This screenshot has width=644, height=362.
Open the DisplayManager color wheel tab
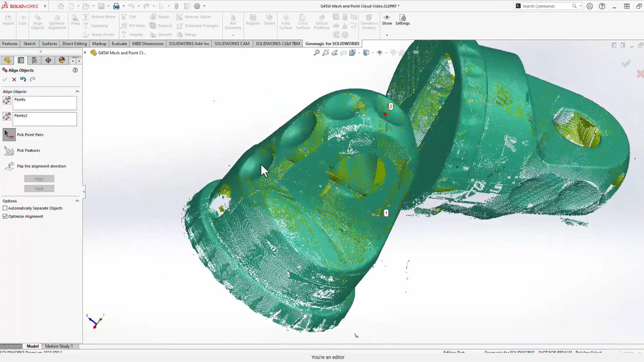tap(62, 60)
